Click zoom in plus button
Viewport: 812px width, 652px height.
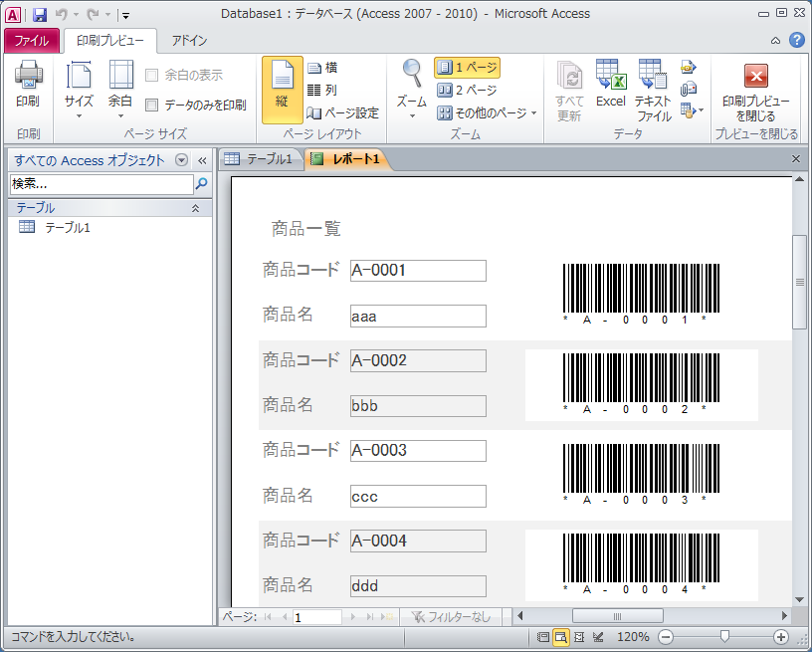(781, 637)
